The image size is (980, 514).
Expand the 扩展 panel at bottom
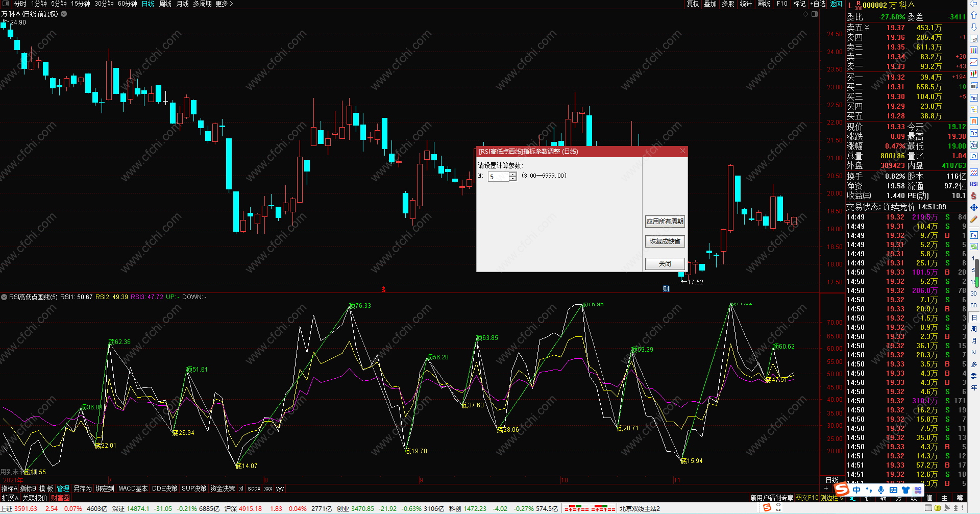pos(10,498)
